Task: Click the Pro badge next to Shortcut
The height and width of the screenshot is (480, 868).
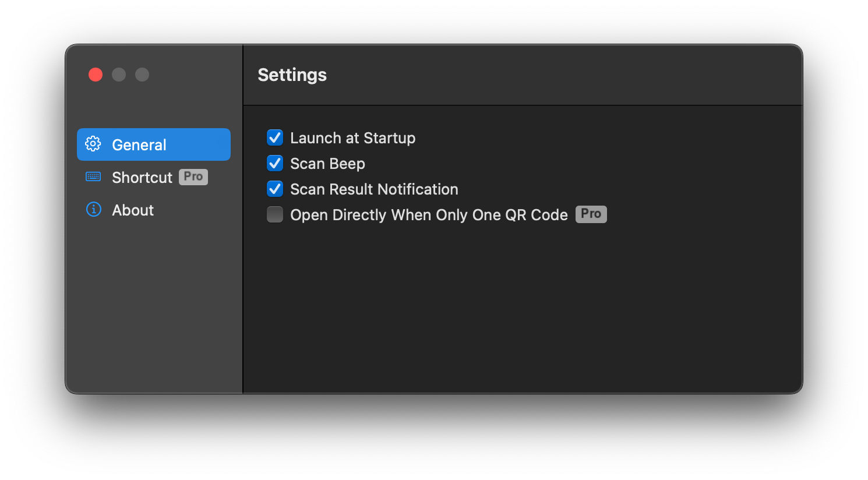Action: coord(193,177)
